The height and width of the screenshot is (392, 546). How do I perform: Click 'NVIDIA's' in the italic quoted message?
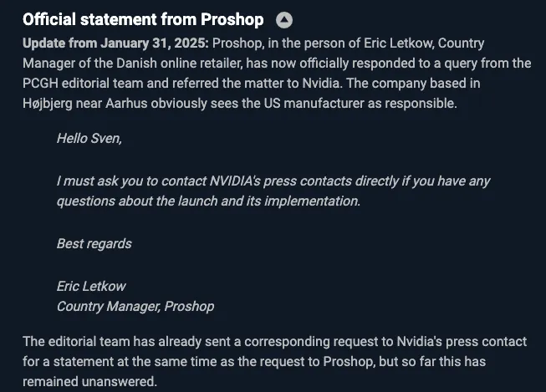point(235,181)
